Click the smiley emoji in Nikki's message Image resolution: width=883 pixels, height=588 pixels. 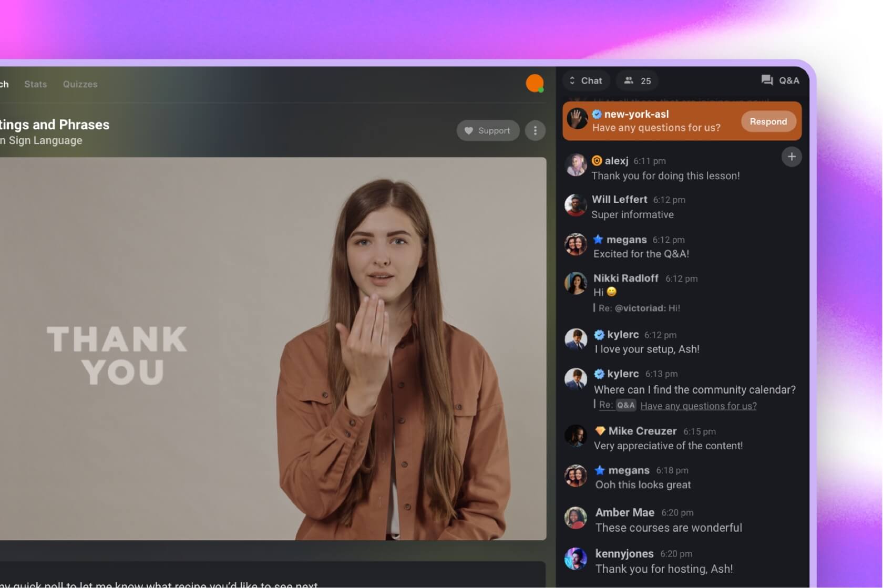click(x=611, y=292)
